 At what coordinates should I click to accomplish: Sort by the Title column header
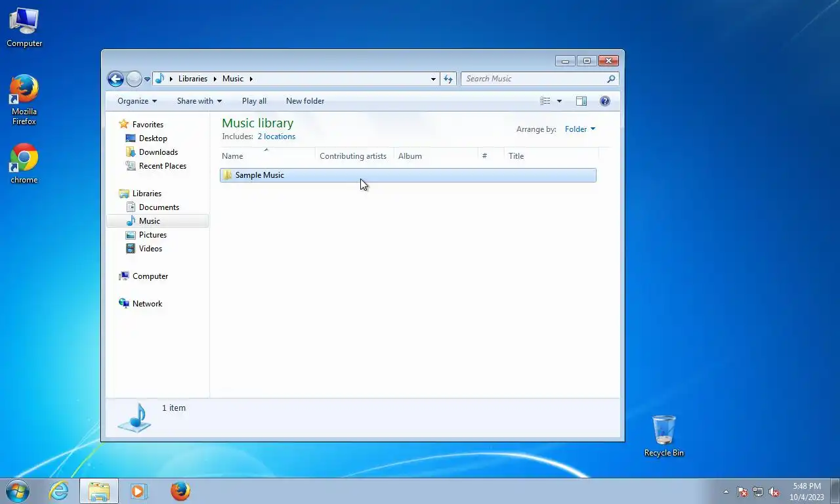[x=551, y=156]
